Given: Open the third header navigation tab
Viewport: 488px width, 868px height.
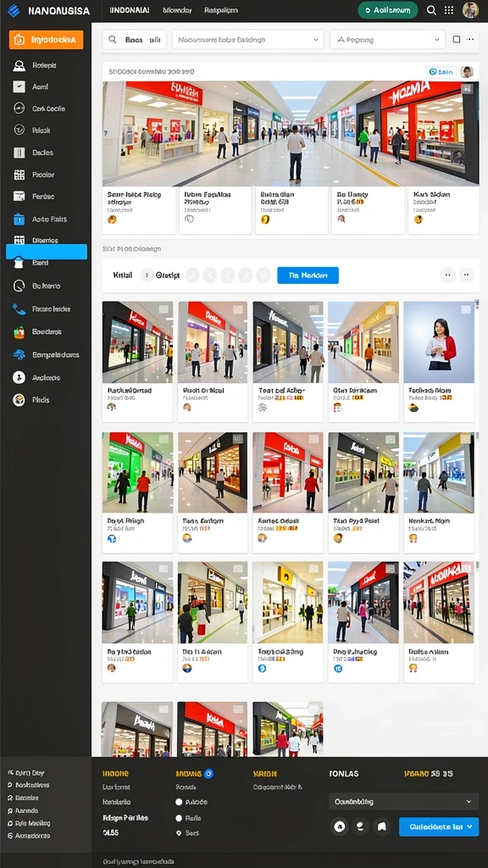Looking at the screenshot, I should [221, 10].
